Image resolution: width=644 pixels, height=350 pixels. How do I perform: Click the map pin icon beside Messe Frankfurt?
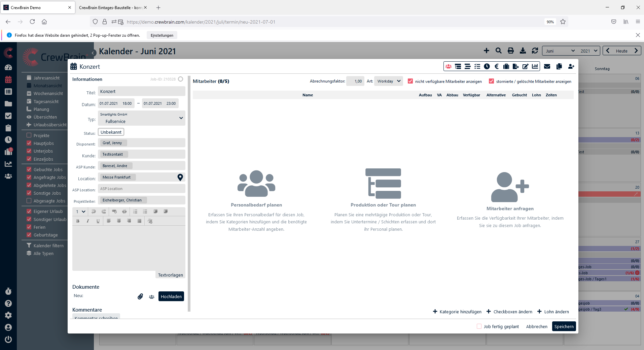pyautogui.click(x=180, y=177)
